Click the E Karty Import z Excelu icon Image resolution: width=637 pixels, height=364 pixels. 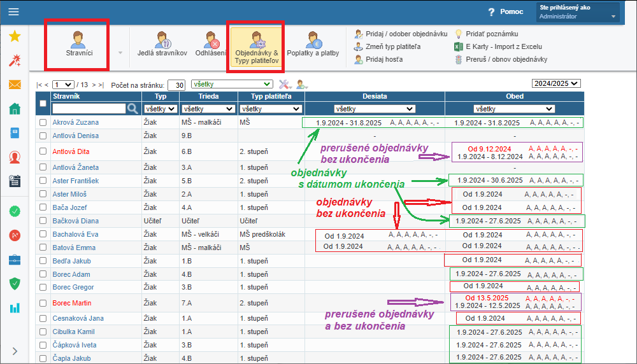pyautogui.click(x=458, y=46)
